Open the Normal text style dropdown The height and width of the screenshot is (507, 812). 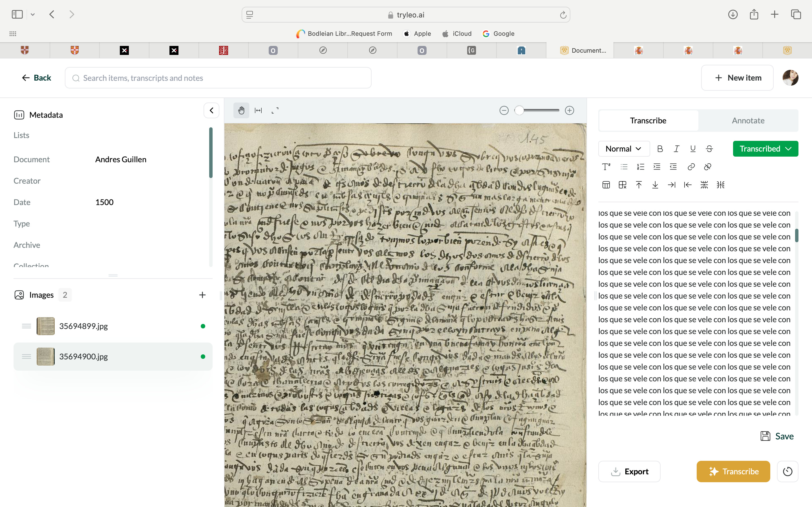pyautogui.click(x=623, y=148)
